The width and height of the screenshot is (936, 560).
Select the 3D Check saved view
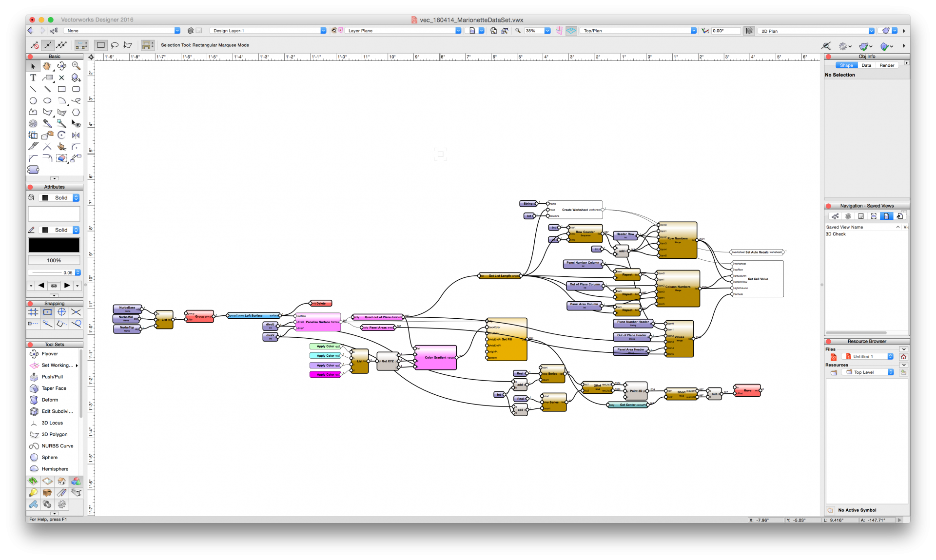pos(836,234)
